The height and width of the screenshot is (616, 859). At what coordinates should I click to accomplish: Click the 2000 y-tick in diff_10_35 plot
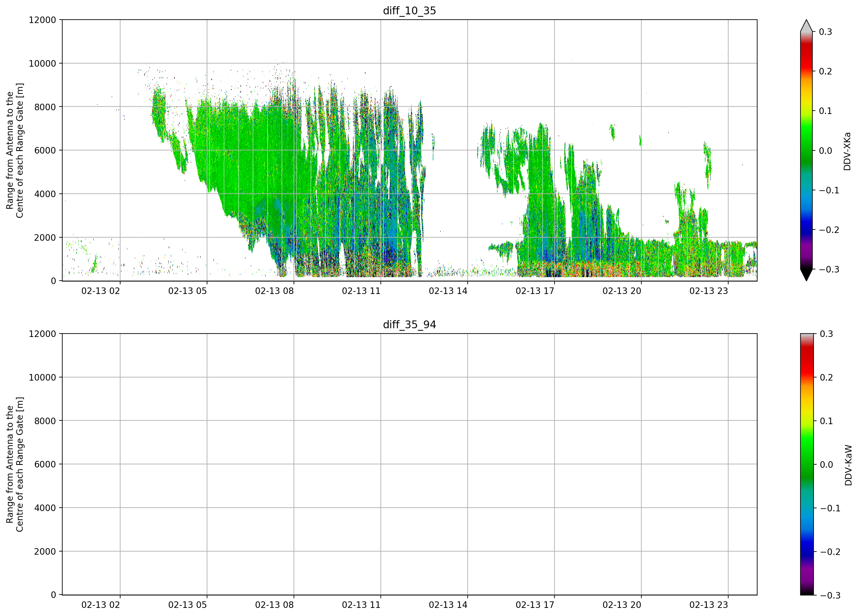(x=45, y=238)
